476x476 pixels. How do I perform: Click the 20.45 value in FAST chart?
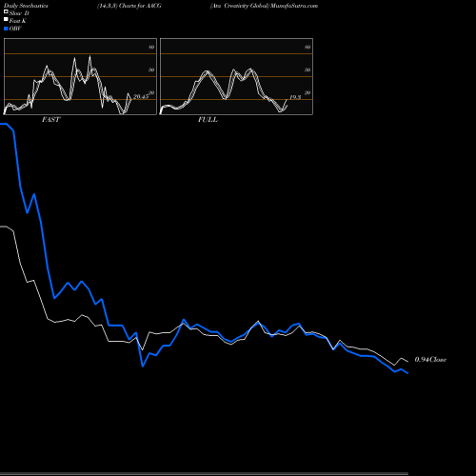click(141, 96)
